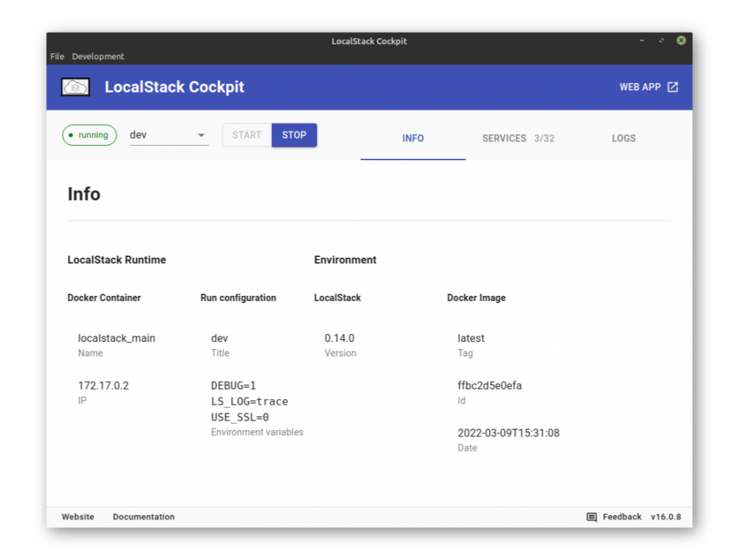Open the Website link in footer
The height and width of the screenshot is (560, 739).
pyautogui.click(x=78, y=517)
